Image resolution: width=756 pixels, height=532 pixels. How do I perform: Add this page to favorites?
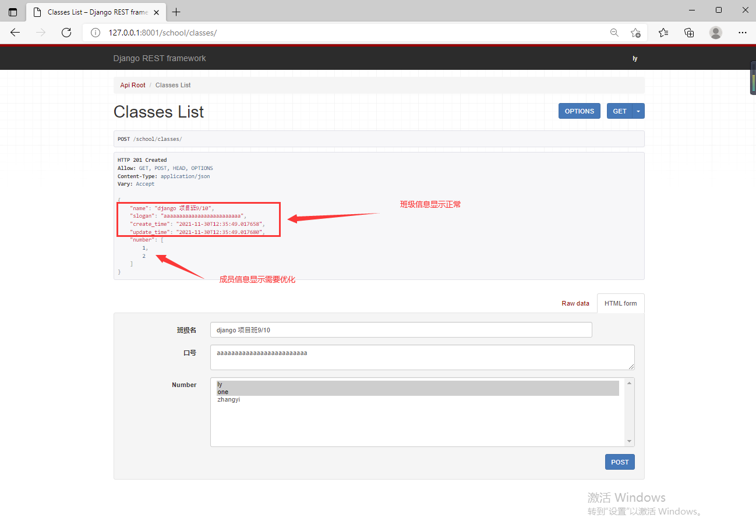click(635, 33)
